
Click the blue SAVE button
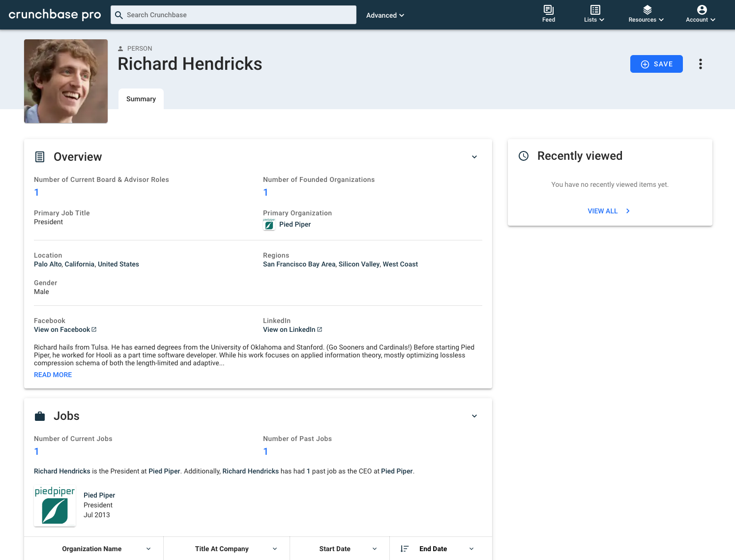[656, 64]
